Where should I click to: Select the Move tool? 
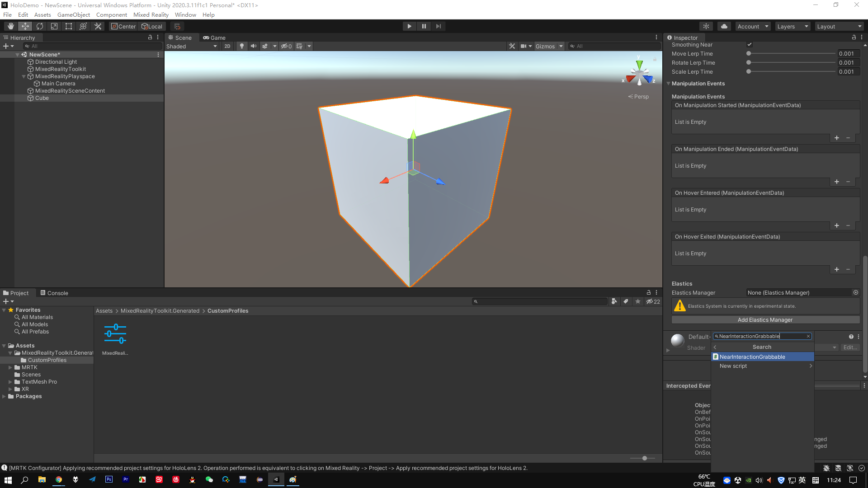click(x=25, y=26)
